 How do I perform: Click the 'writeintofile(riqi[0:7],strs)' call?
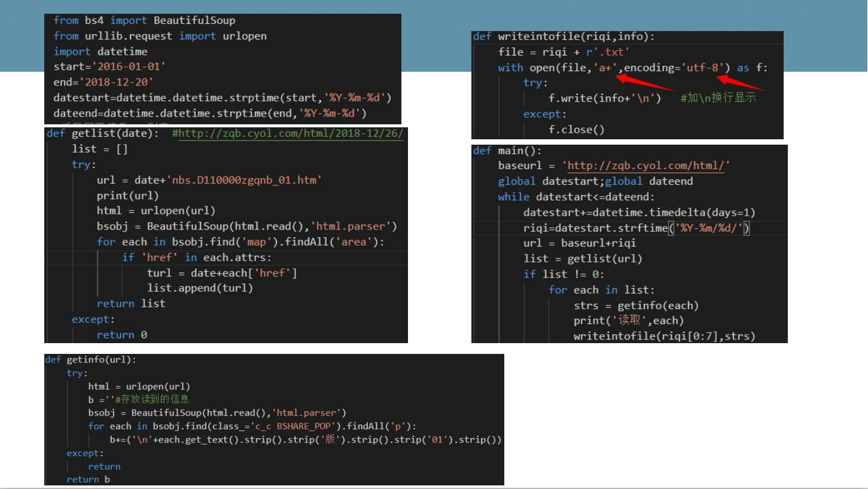(664, 336)
